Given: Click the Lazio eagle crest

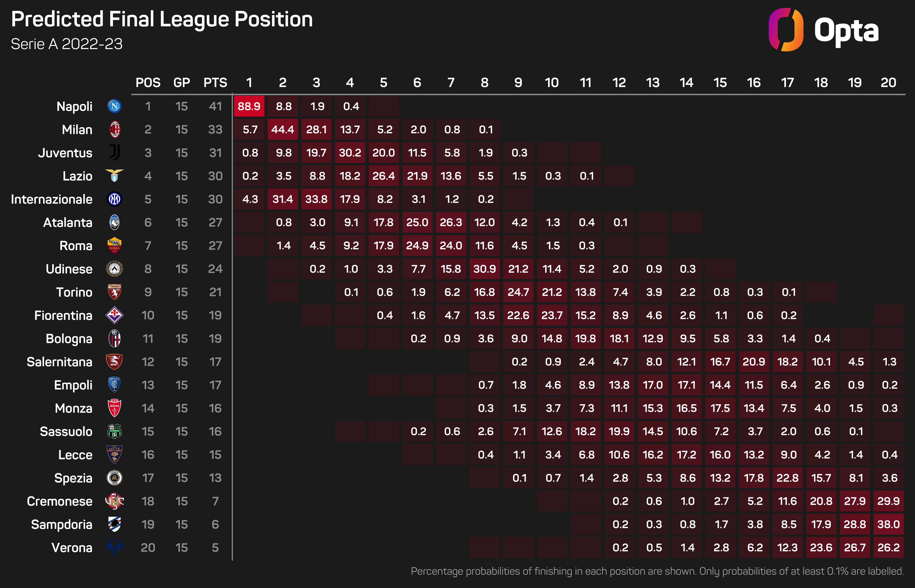Looking at the screenshot, I should click(x=114, y=176).
